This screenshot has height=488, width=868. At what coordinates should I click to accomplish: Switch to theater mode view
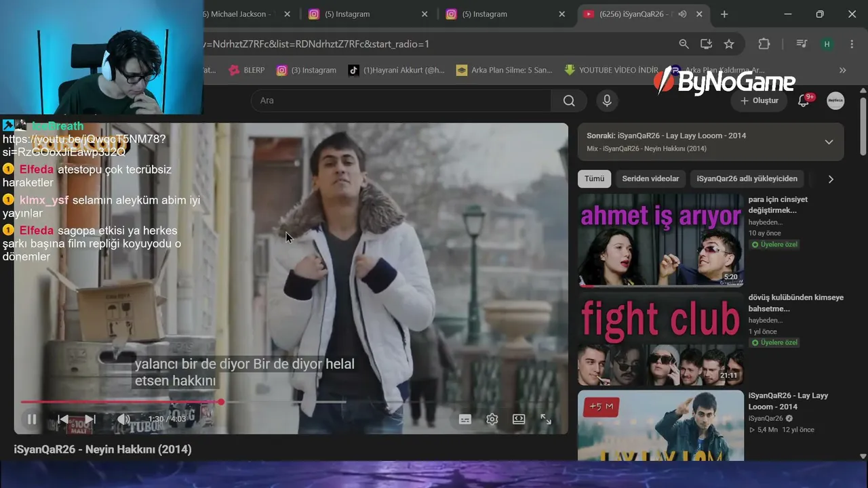point(519,419)
